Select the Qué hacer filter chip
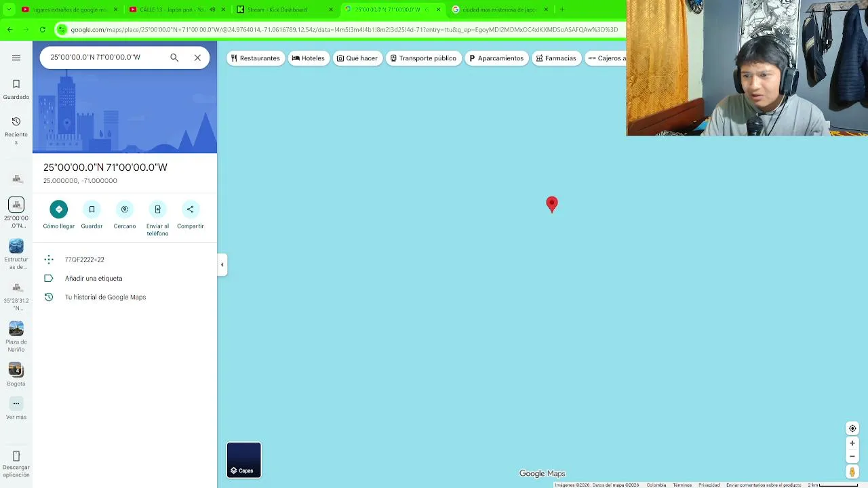This screenshot has height=488, width=868. (357, 58)
